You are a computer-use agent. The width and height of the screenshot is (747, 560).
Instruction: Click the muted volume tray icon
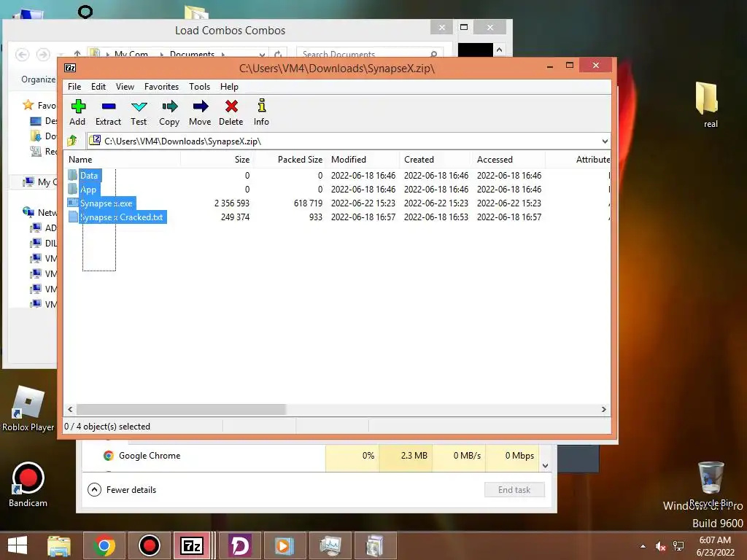(660, 546)
